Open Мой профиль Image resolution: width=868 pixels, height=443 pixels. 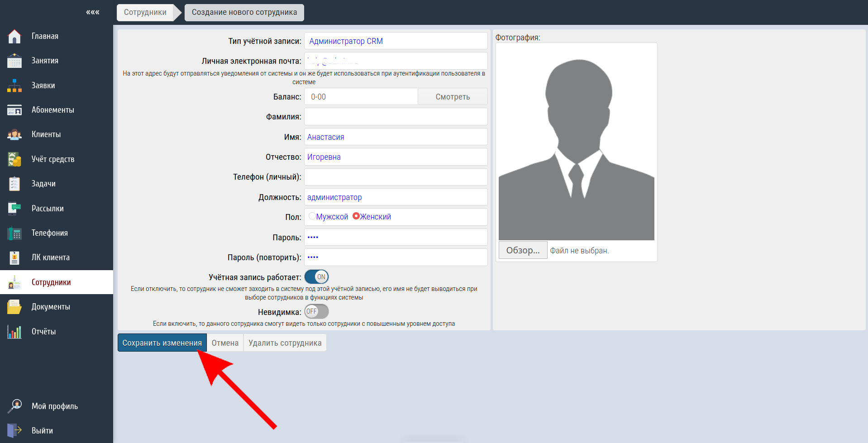click(55, 406)
